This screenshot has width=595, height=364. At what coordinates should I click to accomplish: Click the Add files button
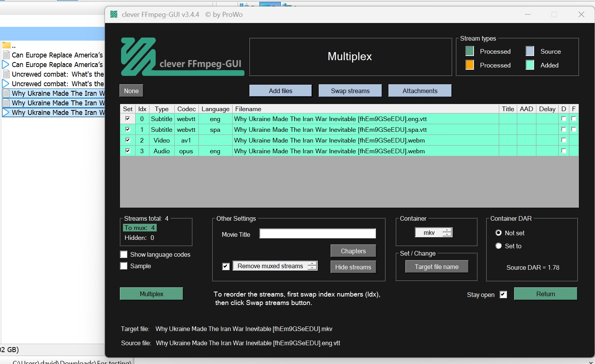pos(280,91)
